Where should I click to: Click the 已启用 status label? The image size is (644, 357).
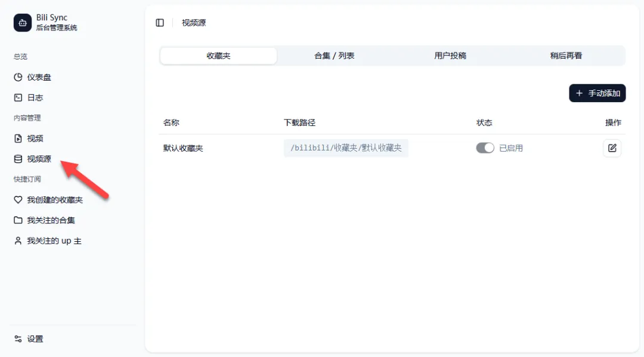[x=511, y=148]
